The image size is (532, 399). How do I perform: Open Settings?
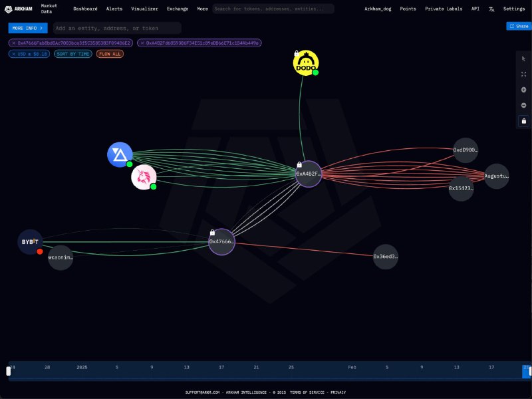(x=514, y=9)
